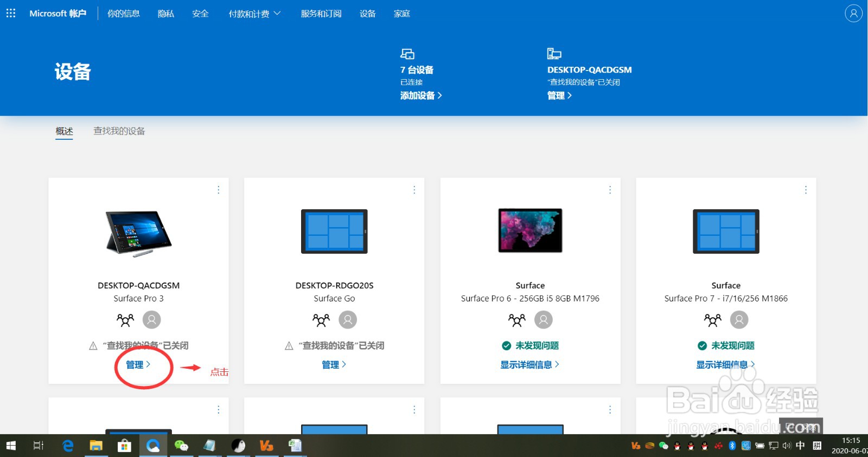Open Microsoft Store from the taskbar
Screen dimensions: 868x457
coord(125,446)
